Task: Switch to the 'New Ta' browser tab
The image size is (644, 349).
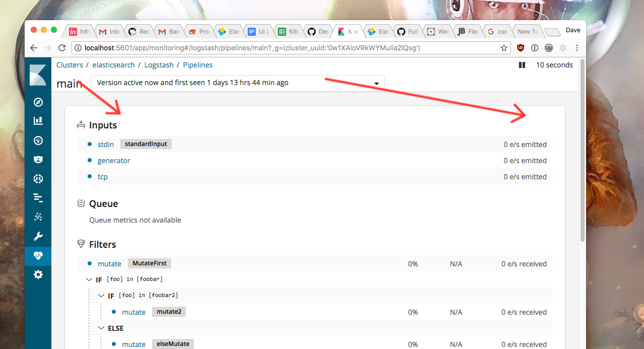Action: point(527,31)
